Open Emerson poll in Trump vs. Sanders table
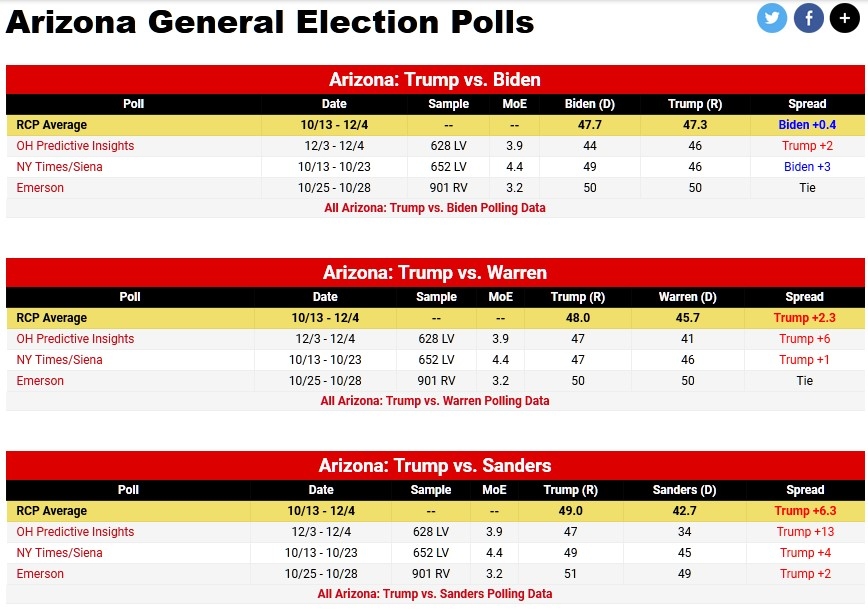868x612 pixels. point(40,574)
